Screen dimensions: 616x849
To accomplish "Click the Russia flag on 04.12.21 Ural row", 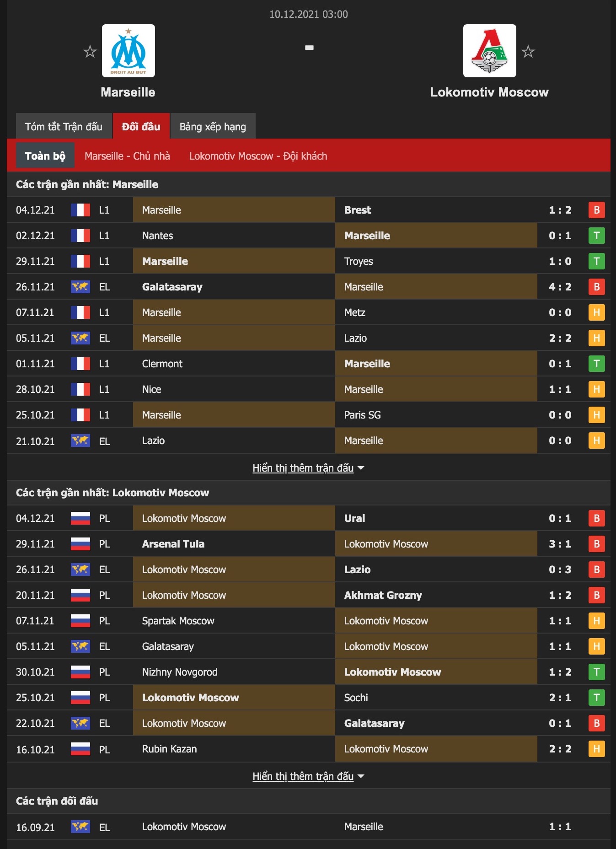I will [80, 518].
